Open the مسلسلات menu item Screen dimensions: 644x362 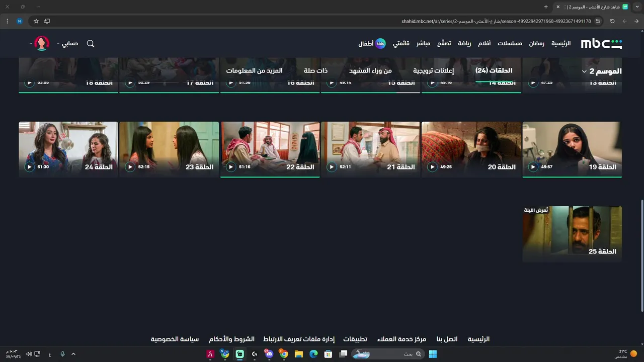click(x=510, y=44)
